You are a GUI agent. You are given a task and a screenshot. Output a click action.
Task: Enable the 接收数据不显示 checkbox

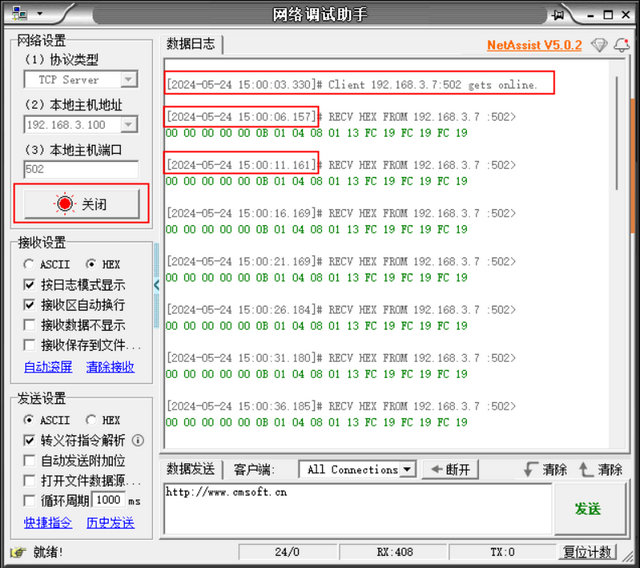[x=29, y=325]
